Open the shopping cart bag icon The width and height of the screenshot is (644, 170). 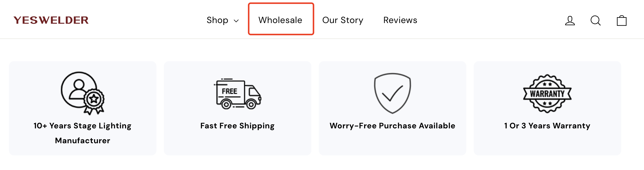coord(621,21)
